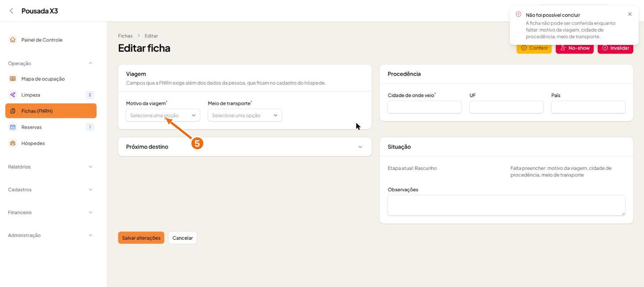The image size is (644, 287).
Task: Open Painel de Controle home icon
Action: pyautogui.click(x=13, y=40)
